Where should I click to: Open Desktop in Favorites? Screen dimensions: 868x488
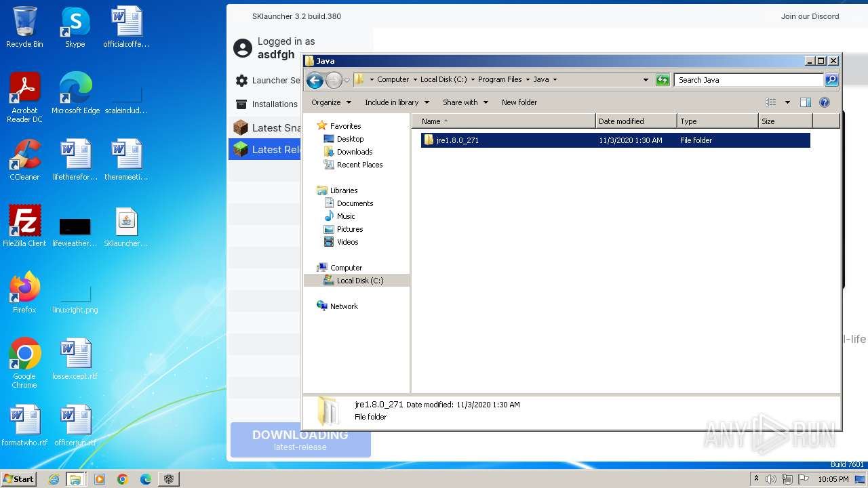pyautogui.click(x=350, y=139)
